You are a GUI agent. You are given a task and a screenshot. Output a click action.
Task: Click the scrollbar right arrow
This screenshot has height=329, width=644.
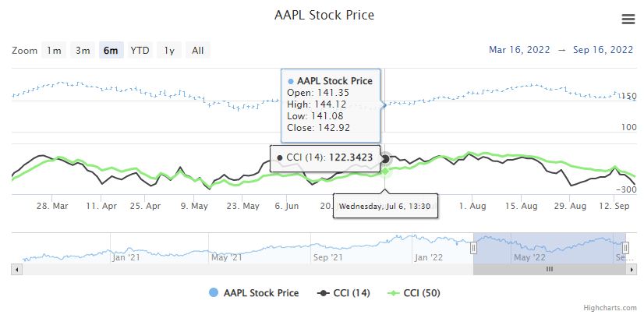[631, 269]
